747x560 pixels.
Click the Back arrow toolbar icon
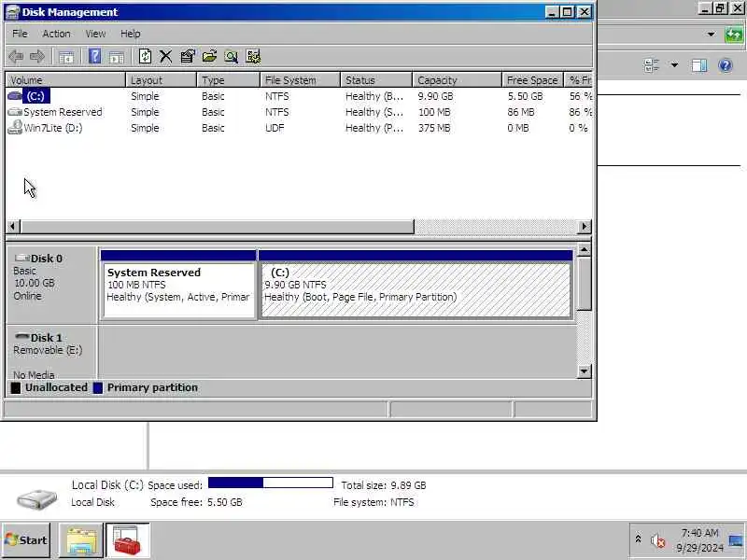[16, 57]
